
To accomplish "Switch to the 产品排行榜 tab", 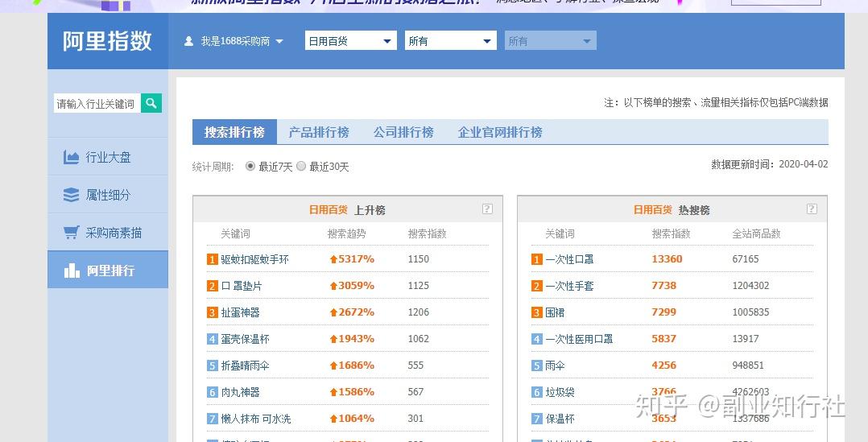I will pos(319,132).
